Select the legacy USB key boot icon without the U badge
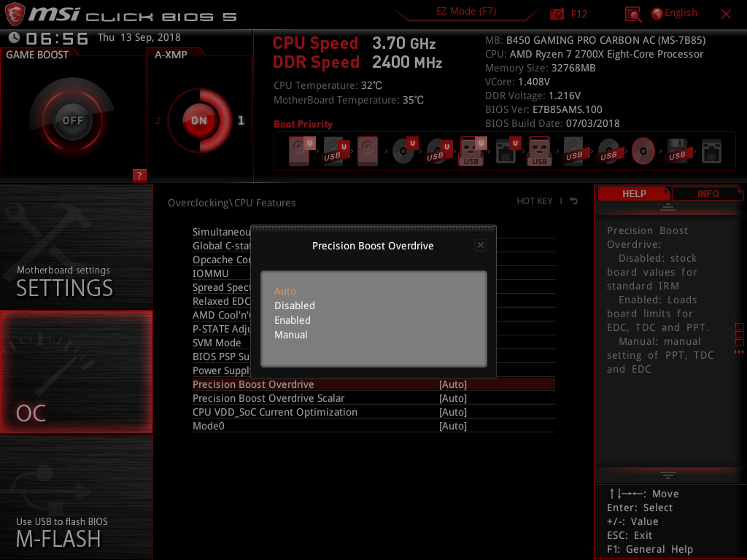 (539, 152)
